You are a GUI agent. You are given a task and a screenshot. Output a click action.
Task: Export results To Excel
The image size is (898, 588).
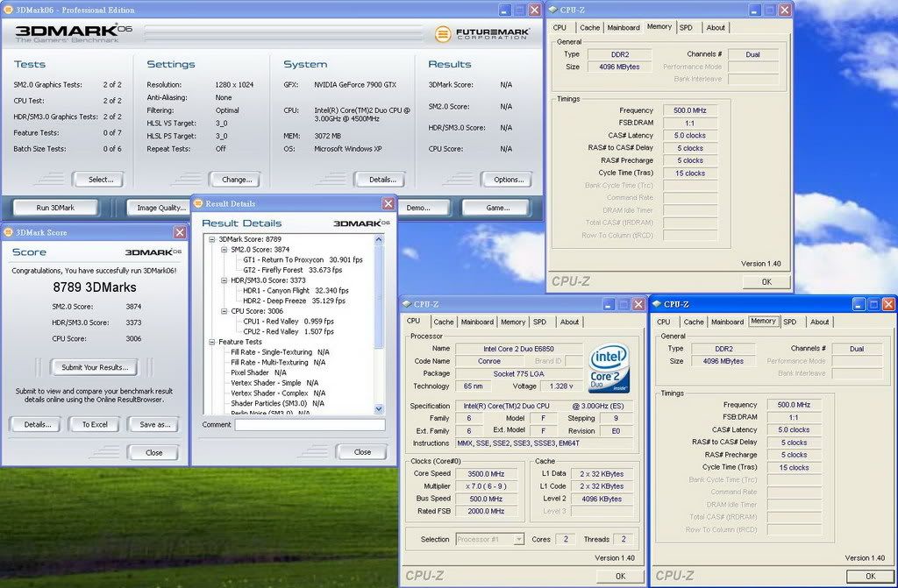pyautogui.click(x=95, y=425)
